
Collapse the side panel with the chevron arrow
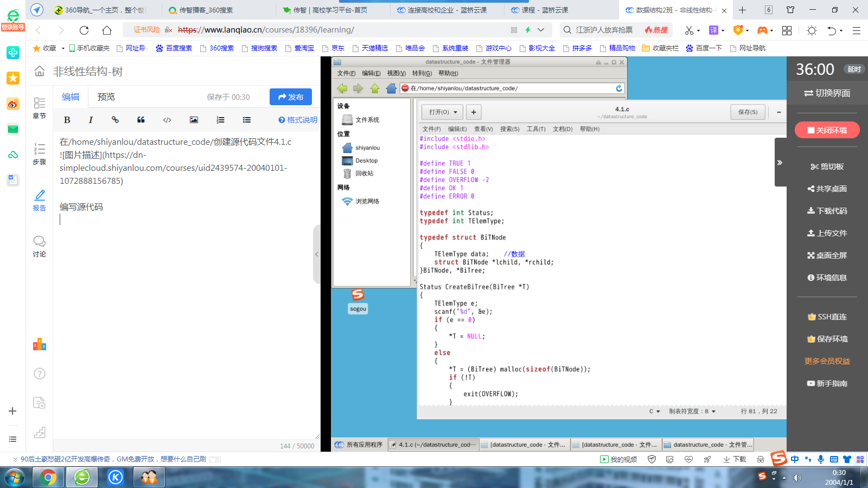(780, 163)
